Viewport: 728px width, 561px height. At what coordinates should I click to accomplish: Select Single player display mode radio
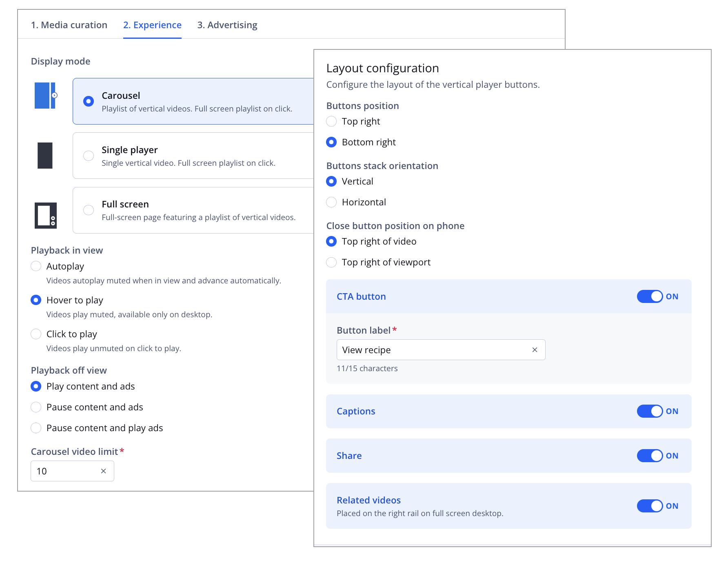(x=89, y=156)
